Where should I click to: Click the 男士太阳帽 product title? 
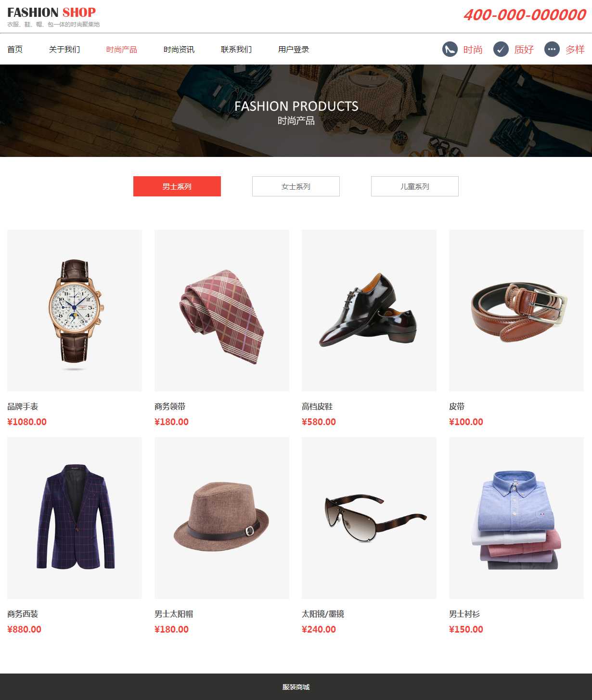pyautogui.click(x=174, y=614)
